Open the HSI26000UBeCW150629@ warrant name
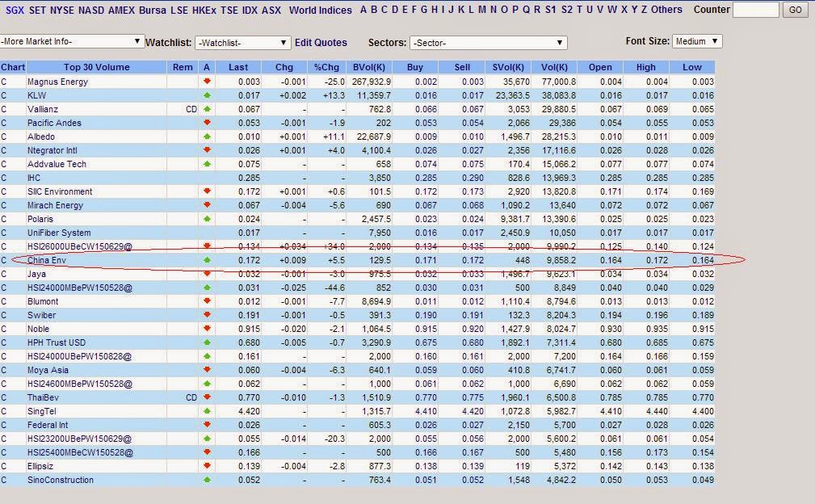 79,246
